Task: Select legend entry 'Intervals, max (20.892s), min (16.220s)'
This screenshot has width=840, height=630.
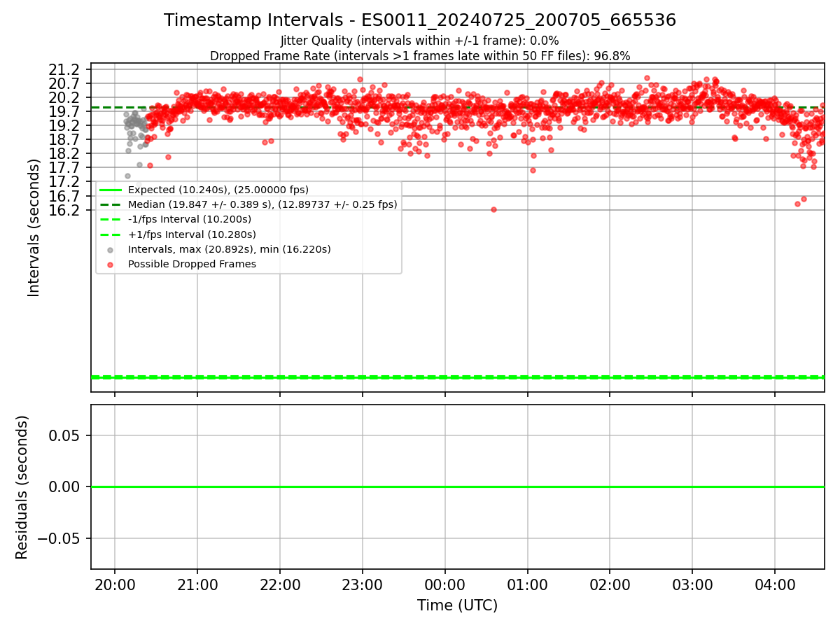Action: [x=230, y=249]
